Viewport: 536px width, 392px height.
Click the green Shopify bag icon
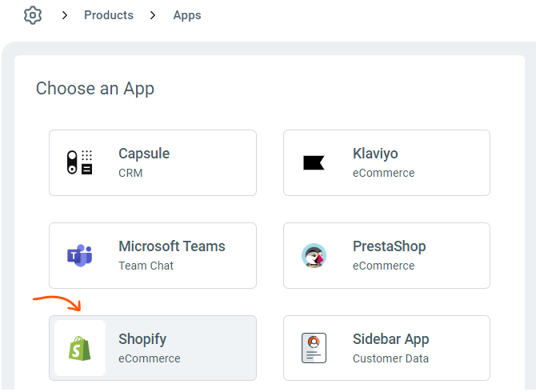tap(79, 348)
